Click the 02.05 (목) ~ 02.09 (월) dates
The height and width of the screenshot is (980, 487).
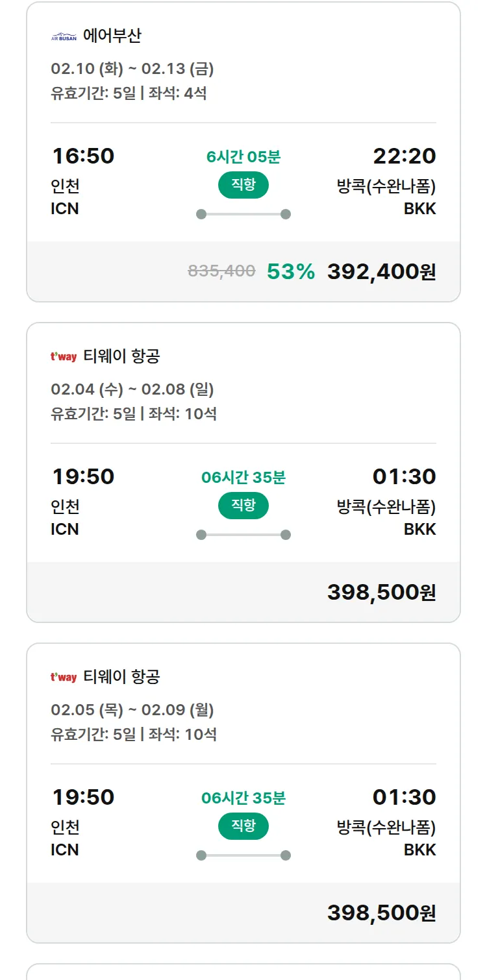point(132,710)
